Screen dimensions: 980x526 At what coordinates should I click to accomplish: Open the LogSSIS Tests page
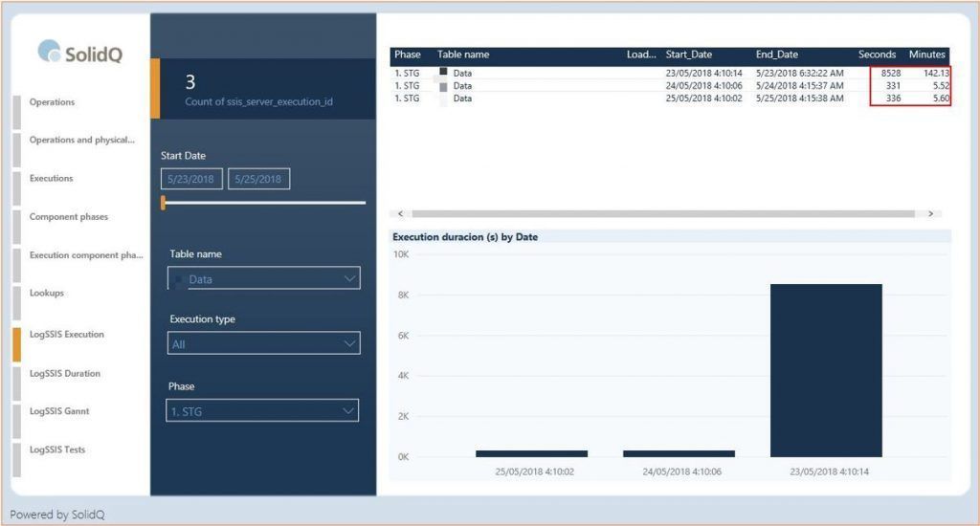tap(56, 449)
